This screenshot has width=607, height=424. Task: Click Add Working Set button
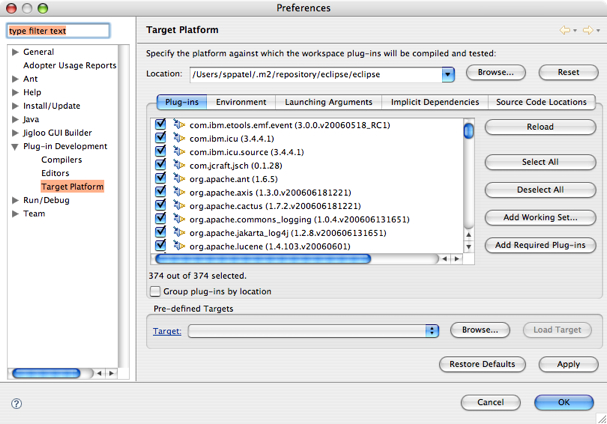(x=540, y=217)
